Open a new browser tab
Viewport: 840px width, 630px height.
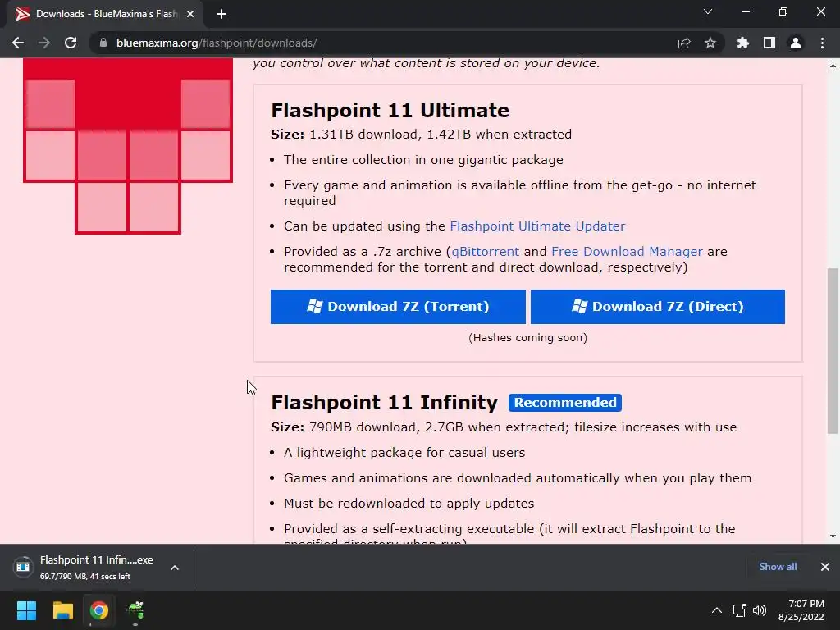(221, 14)
